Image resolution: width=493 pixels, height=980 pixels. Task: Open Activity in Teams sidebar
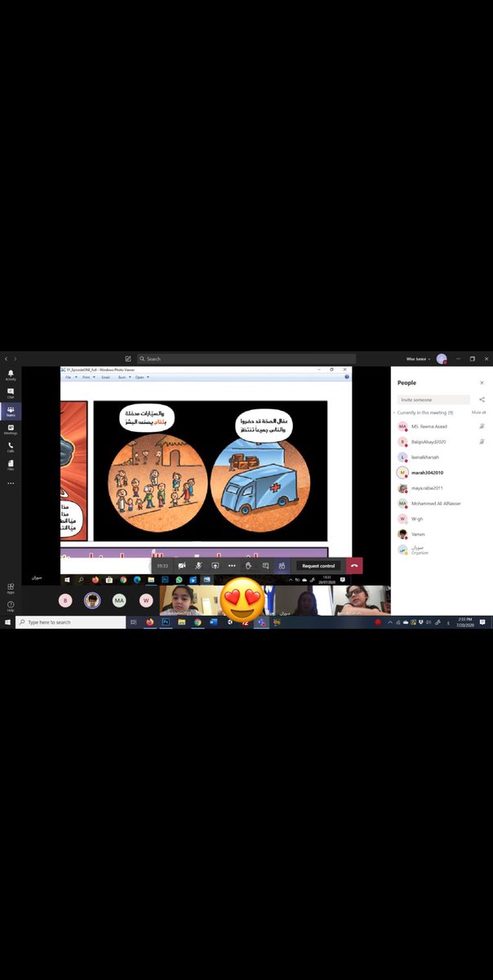[11, 376]
